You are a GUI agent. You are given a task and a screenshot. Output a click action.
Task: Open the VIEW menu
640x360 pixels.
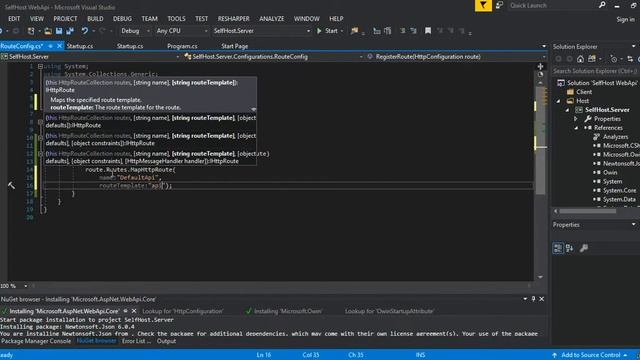pyautogui.click(x=37, y=19)
